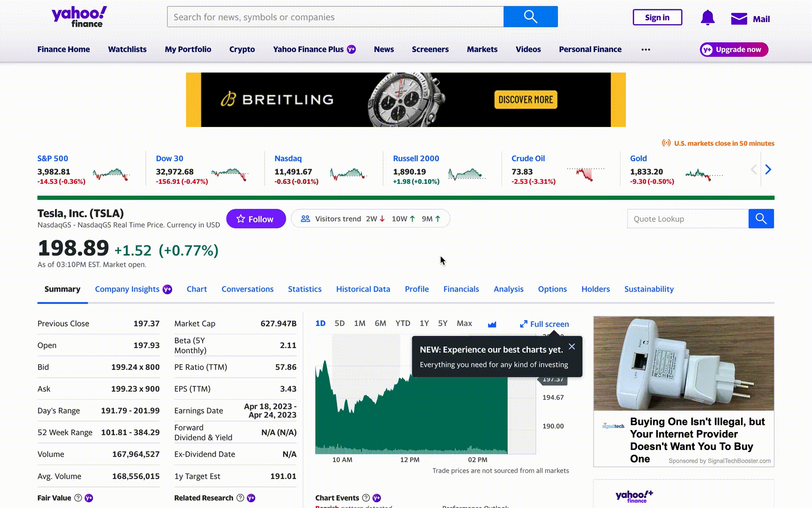Viewport: 812px width, 508px height.
Task: Open the Summary tab
Action: pos(62,289)
